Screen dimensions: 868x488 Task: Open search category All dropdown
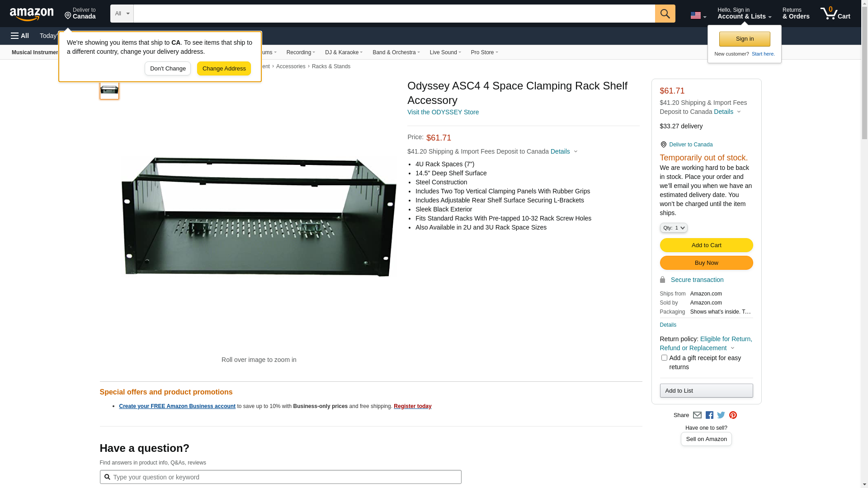click(x=122, y=14)
